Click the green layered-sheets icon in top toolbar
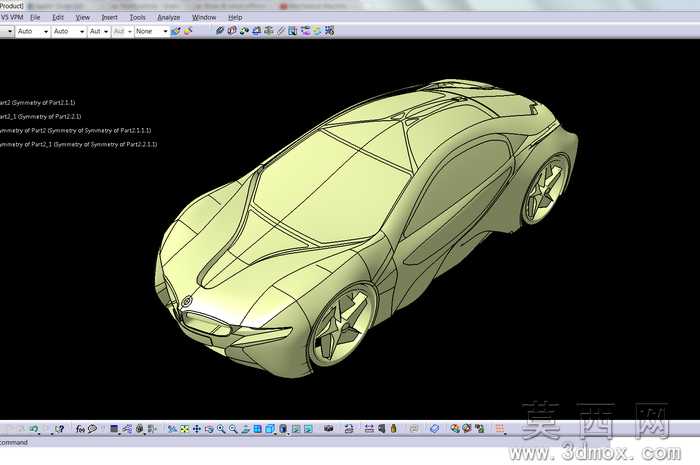Viewport: 700px width, 465px height. point(317,30)
